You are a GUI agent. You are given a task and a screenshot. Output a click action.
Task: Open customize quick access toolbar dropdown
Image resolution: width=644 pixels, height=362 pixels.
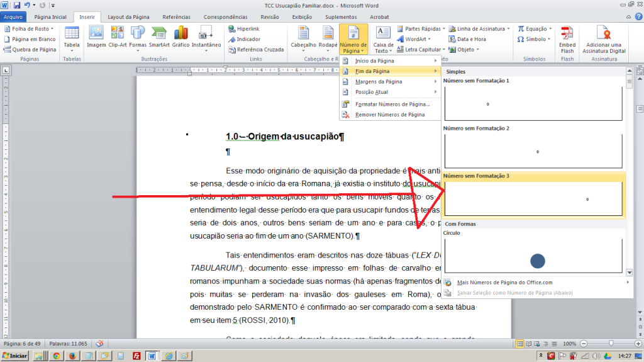click(x=53, y=5)
